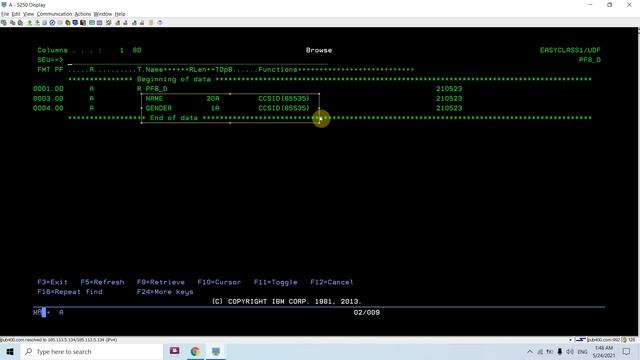This screenshot has height=360, width=640.
Task: Click the 5250 Display title bar app icon
Action: pos(4,5)
